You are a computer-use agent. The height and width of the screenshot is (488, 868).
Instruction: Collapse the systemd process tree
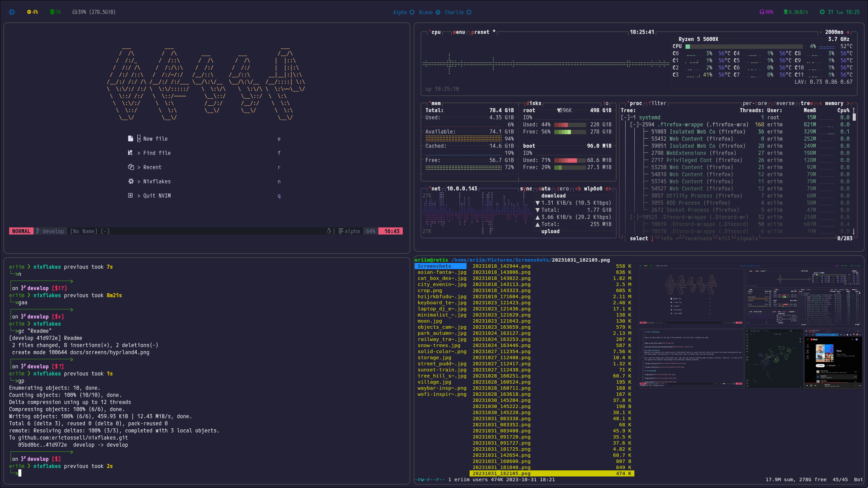pyautogui.click(x=625, y=118)
